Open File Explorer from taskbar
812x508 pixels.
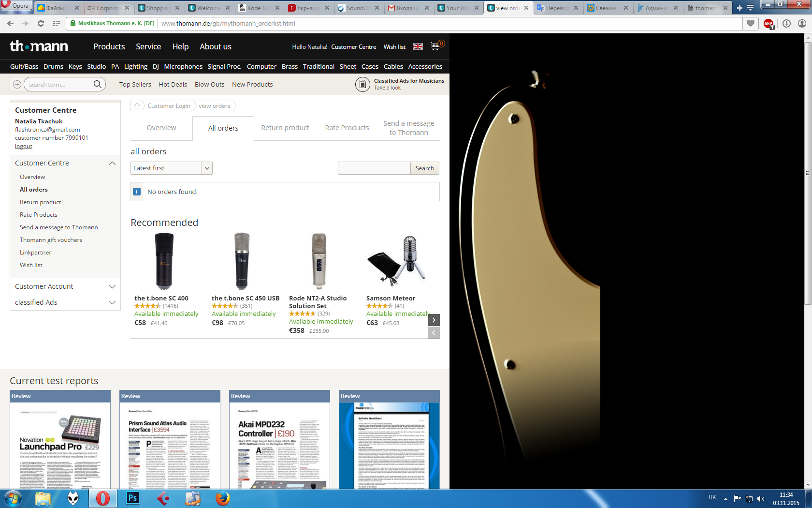click(x=43, y=498)
